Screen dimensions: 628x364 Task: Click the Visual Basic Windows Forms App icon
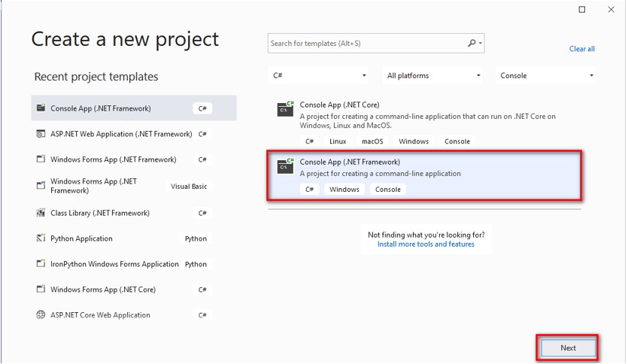click(41, 186)
